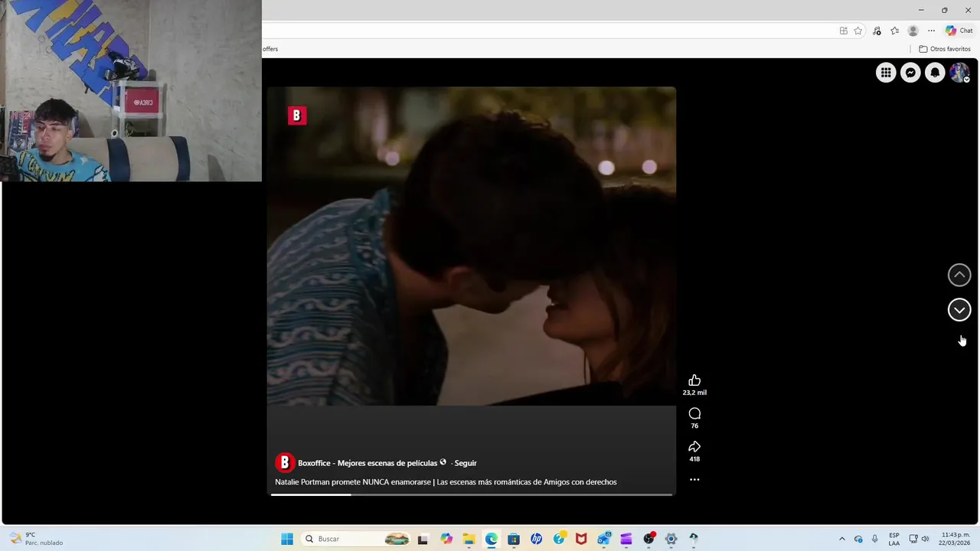
Task: Share the reel with arrow icon
Action: point(694,447)
